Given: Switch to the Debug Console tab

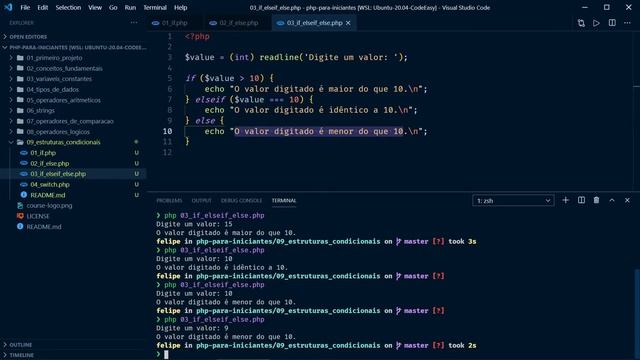Looking at the screenshot, I should [x=241, y=200].
